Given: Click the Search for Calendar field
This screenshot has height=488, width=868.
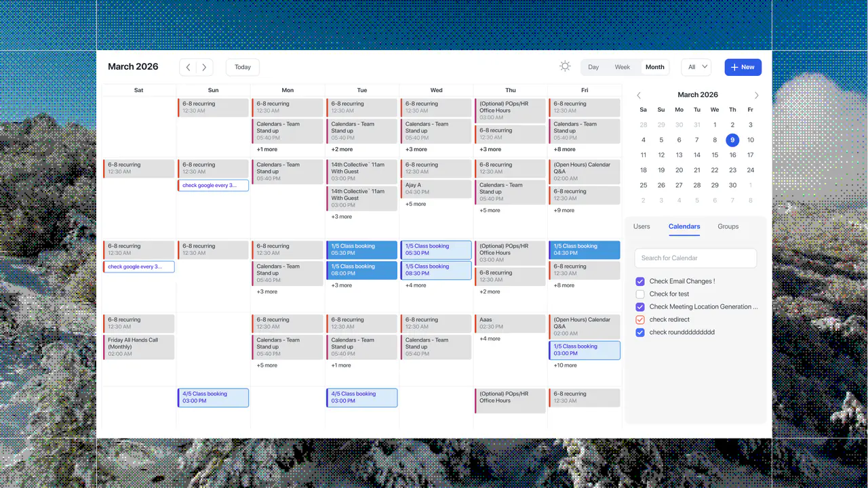Looking at the screenshot, I should click(696, 258).
